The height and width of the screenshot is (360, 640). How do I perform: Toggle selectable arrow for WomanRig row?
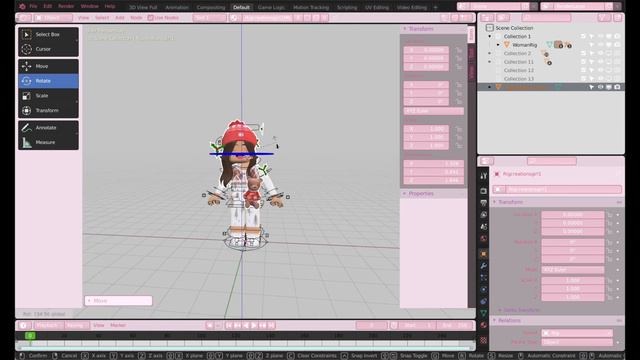click(x=592, y=45)
